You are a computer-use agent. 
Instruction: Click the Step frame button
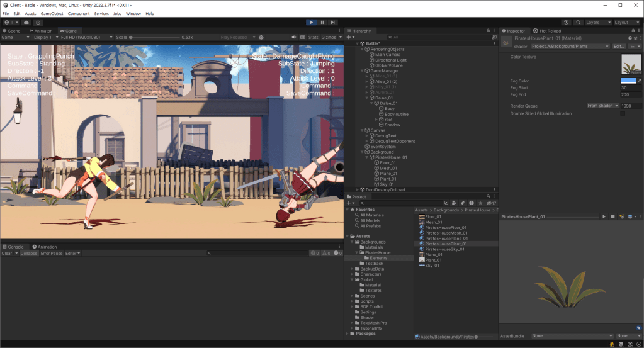click(333, 22)
